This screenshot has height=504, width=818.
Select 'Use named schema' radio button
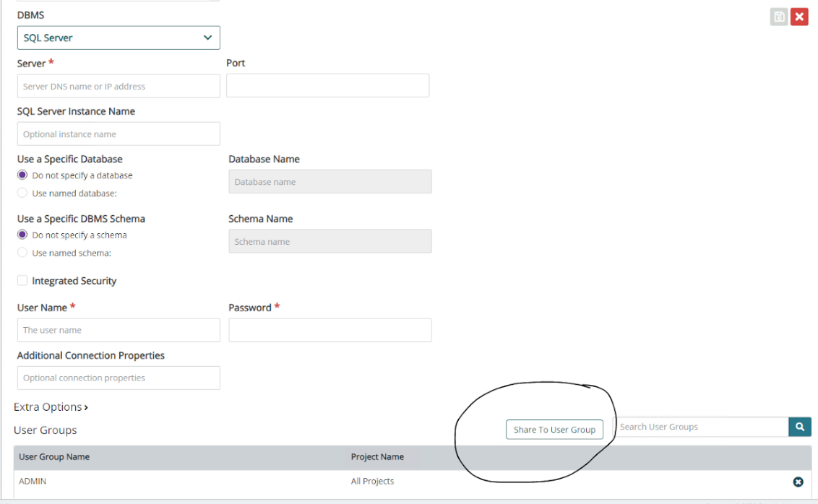(x=22, y=253)
